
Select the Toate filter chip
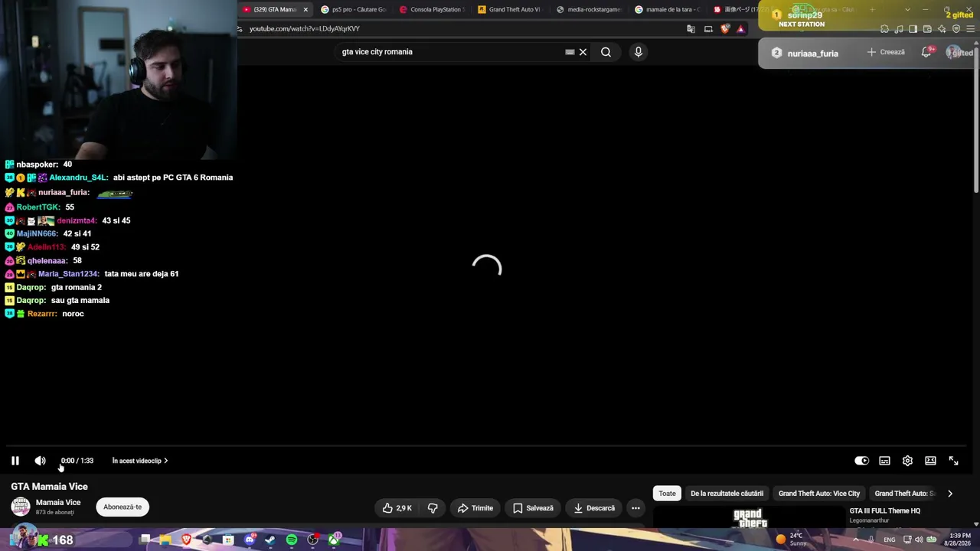point(667,494)
